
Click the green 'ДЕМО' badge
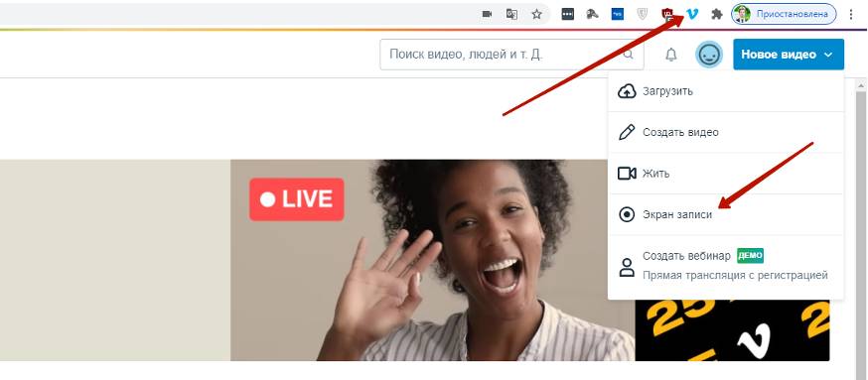click(x=750, y=256)
